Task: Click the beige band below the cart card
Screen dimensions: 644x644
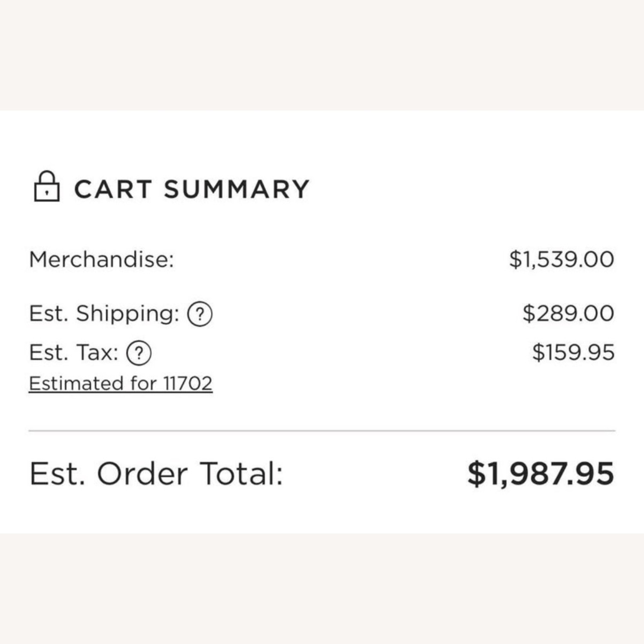Action: click(322, 589)
